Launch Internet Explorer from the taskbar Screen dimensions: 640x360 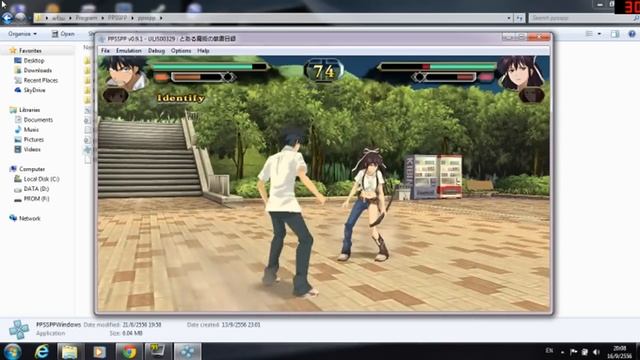[x=41, y=351]
